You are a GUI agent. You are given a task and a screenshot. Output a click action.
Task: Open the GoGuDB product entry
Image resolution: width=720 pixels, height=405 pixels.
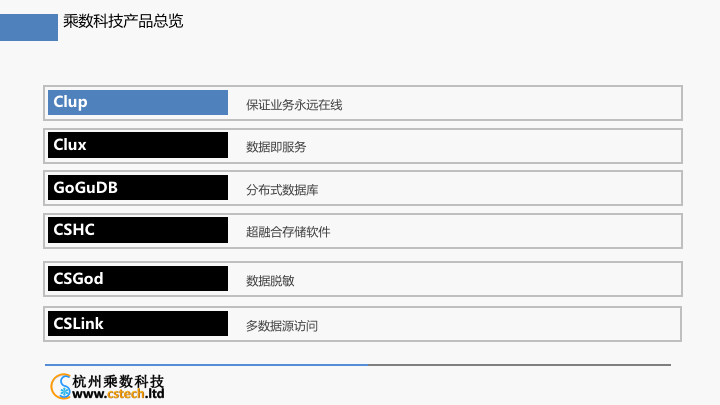(x=137, y=187)
